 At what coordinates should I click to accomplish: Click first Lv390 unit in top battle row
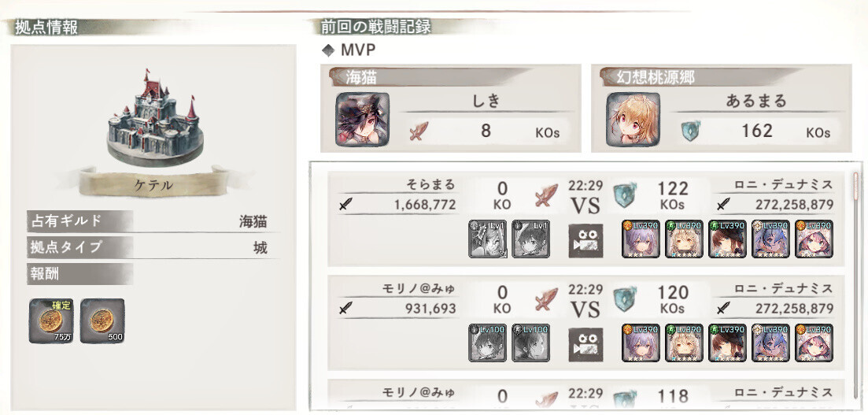(641, 239)
